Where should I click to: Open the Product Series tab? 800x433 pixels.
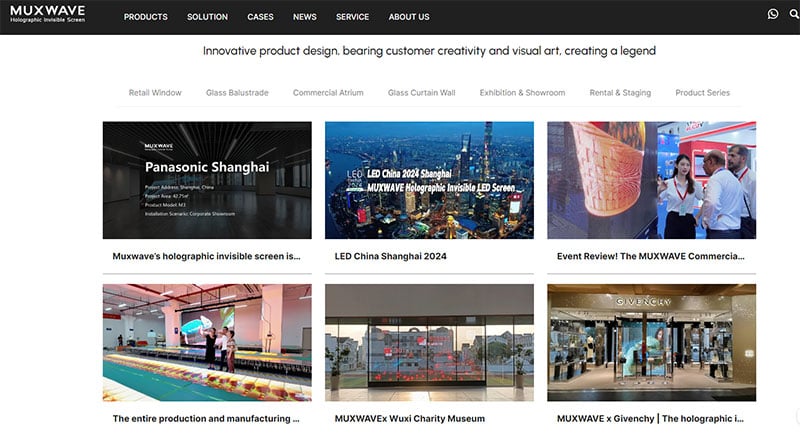(703, 93)
